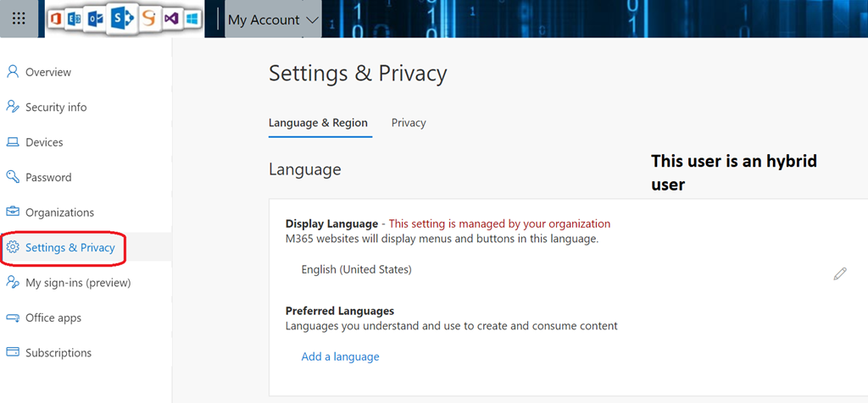Click the Windows logo icon

[x=192, y=19]
